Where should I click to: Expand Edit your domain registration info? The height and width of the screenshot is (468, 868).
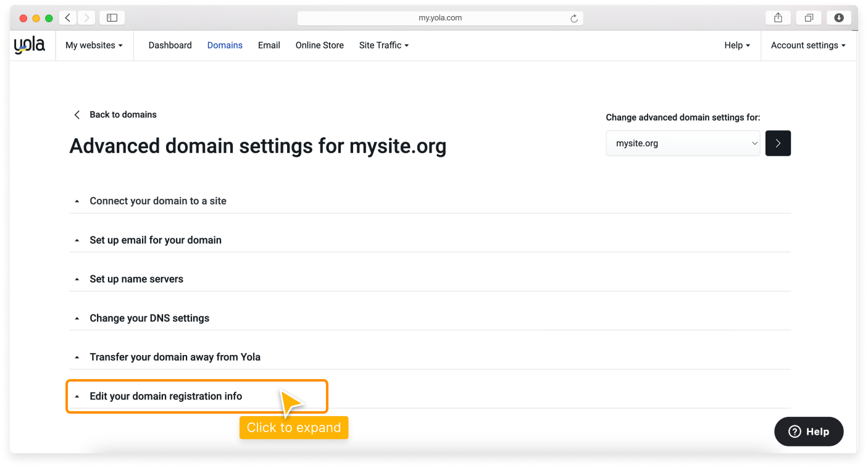click(165, 396)
